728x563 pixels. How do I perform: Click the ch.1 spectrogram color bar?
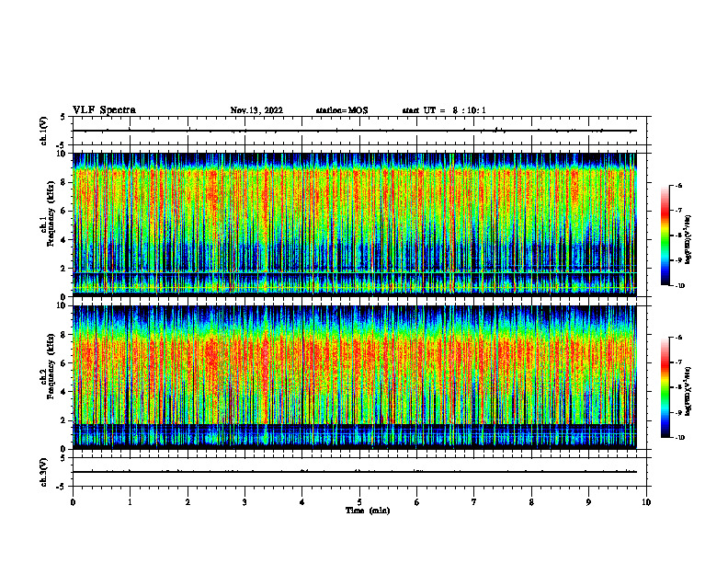coord(665,236)
